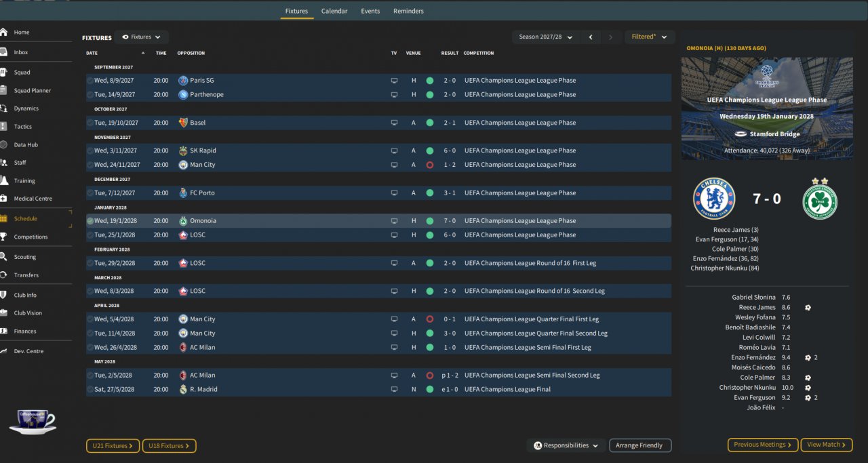Viewport: 868px width, 463px height.
Task: Click the Omonoia crest in match panel
Action: (820, 199)
